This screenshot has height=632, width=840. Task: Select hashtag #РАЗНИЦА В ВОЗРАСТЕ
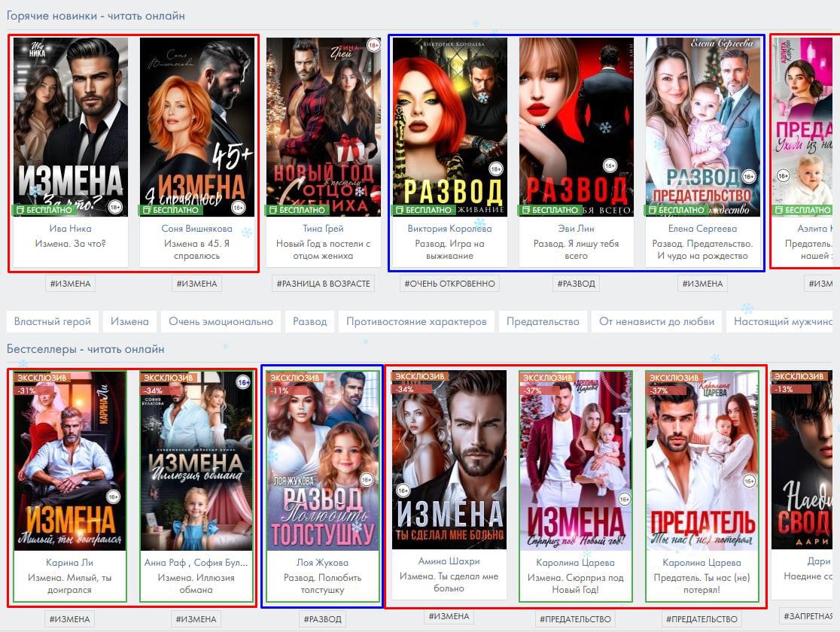pyautogui.click(x=323, y=284)
